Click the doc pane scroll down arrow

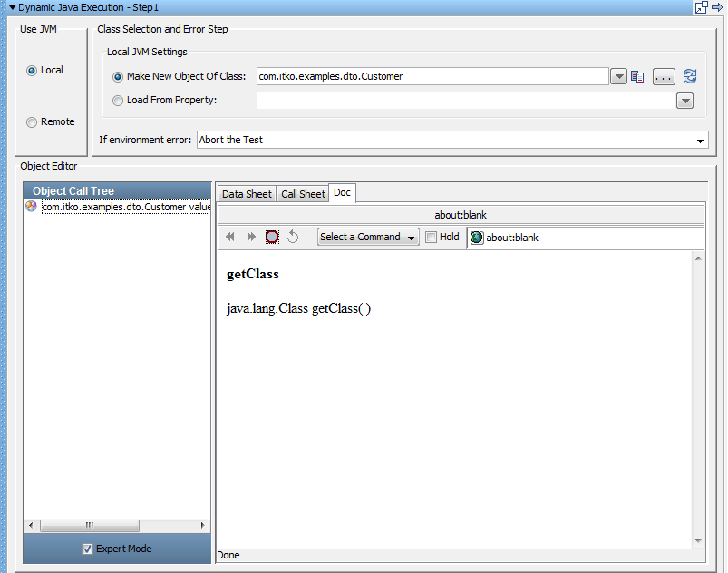coord(698,541)
